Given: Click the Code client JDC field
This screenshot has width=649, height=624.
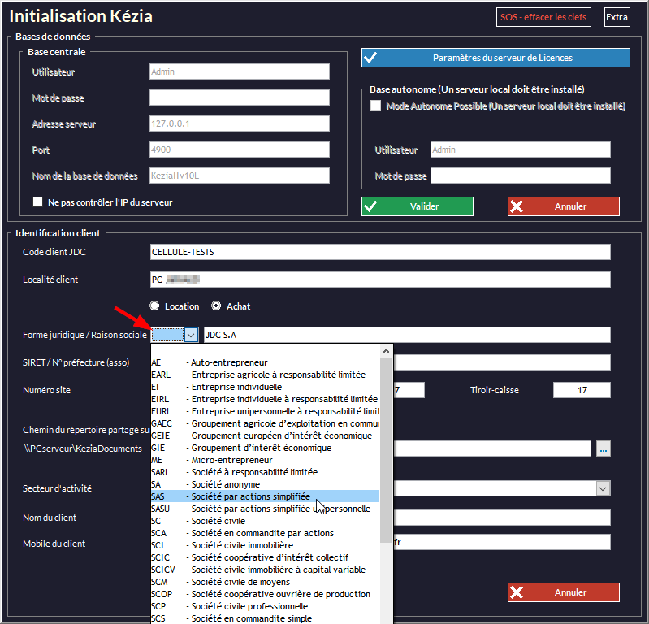Looking at the screenshot, I should coord(379,253).
